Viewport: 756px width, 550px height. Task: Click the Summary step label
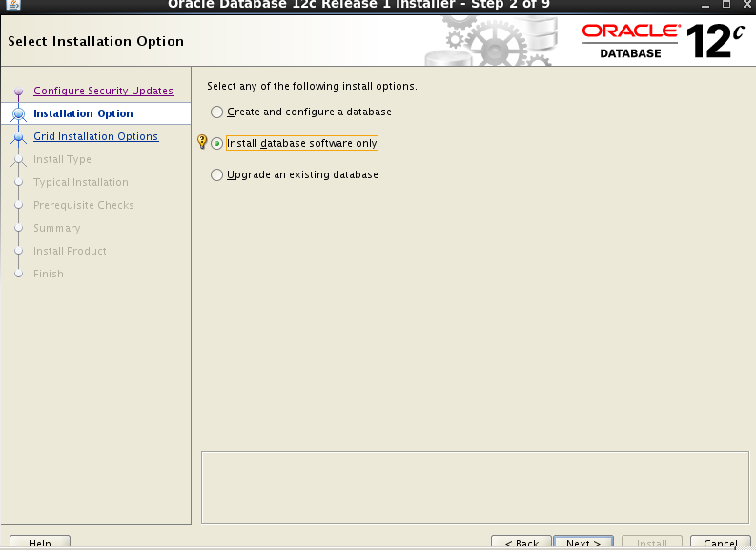coord(57,228)
